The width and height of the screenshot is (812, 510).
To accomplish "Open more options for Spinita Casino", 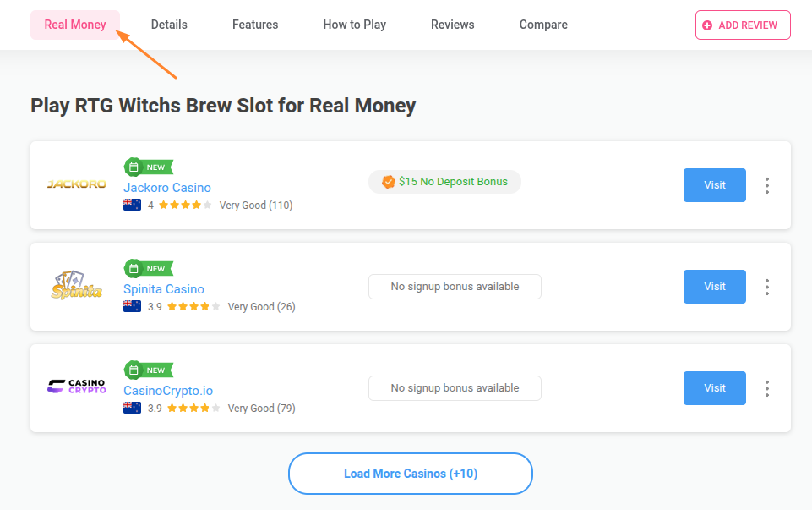I will pyautogui.click(x=767, y=287).
